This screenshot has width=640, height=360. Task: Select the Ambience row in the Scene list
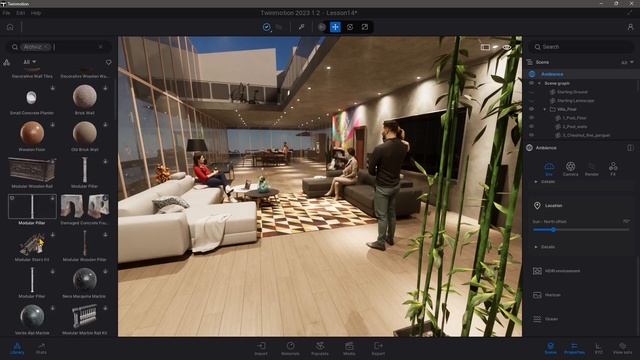[582, 74]
